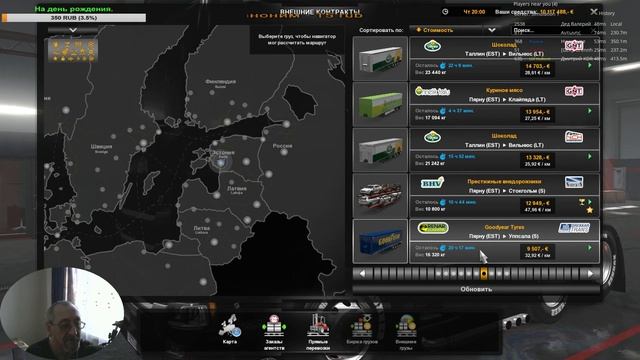Click Trameri destination logo on Goodyear job
This screenshot has width=640, height=360.
(574, 228)
